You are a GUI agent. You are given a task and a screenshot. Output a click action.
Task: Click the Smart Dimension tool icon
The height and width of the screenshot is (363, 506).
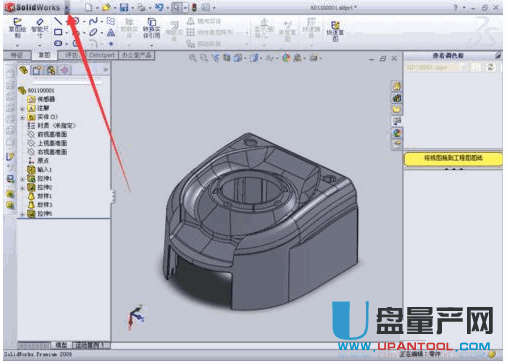click(x=40, y=28)
